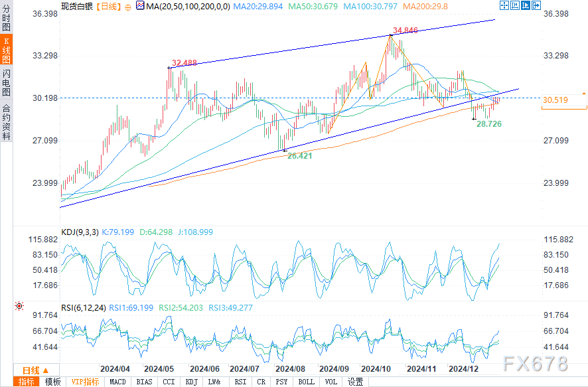Click the MA indicator chart icon
The image size is (588, 387).
pyautogui.click(x=140, y=5)
